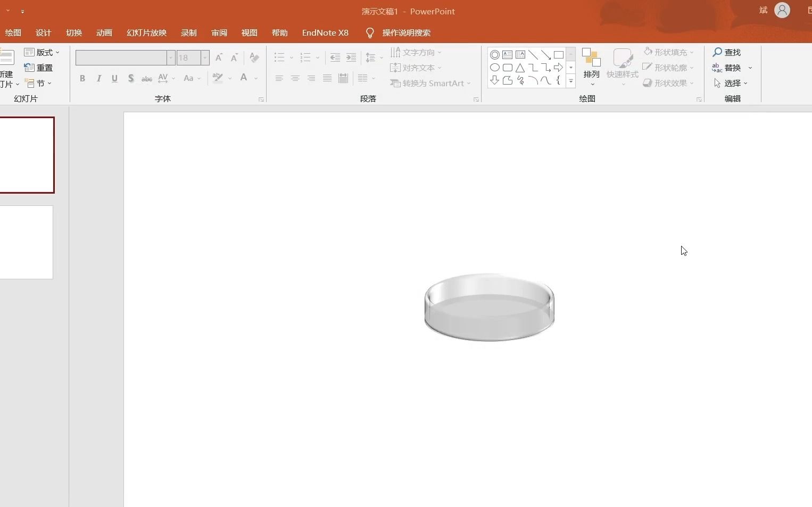Select the triangle shape
The width and height of the screenshot is (812, 507).
pos(520,68)
